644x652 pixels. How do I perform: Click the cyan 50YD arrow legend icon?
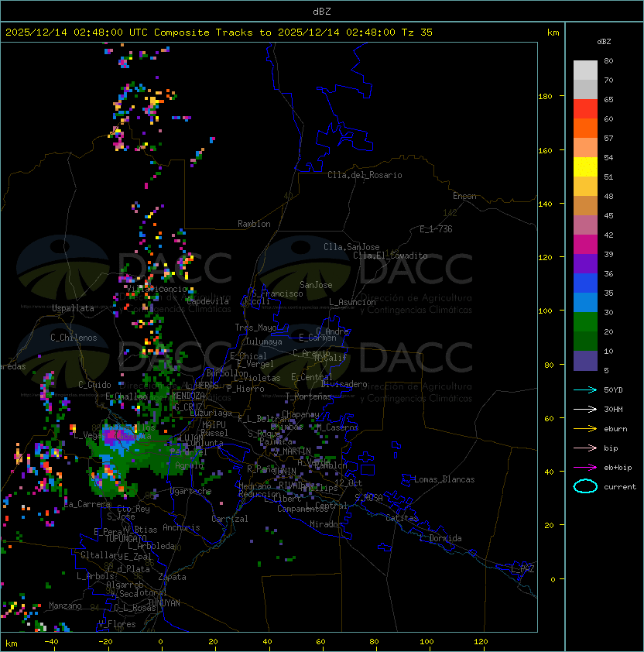(x=585, y=389)
